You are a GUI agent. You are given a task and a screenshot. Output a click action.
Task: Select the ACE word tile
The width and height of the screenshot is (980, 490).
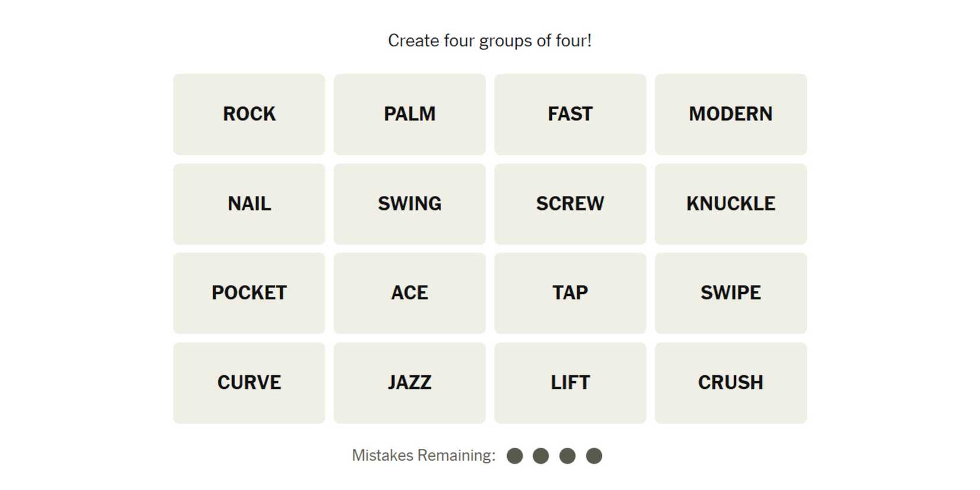pyautogui.click(x=409, y=293)
